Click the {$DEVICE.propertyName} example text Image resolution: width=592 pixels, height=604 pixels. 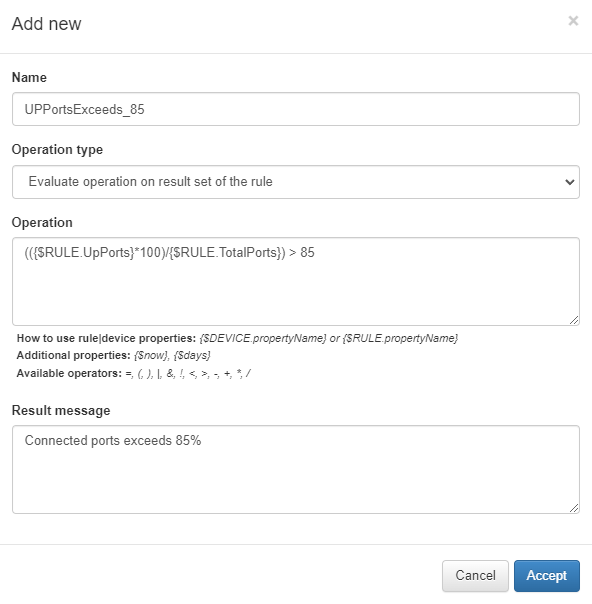point(263,338)
